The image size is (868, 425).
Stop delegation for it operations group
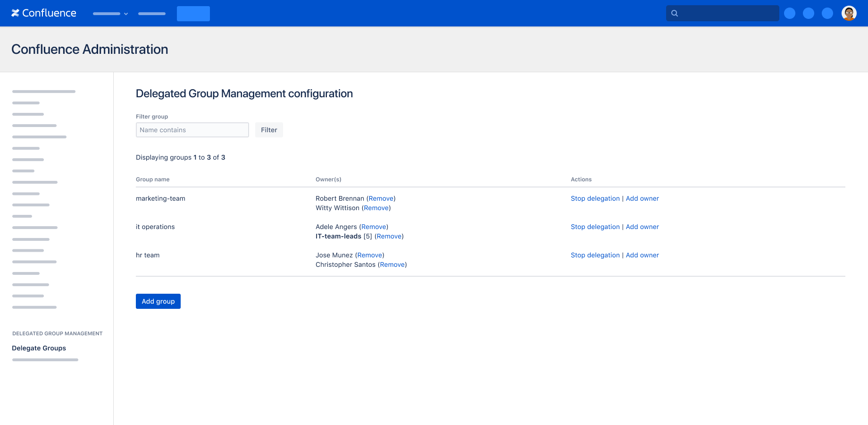coord(595,227)
